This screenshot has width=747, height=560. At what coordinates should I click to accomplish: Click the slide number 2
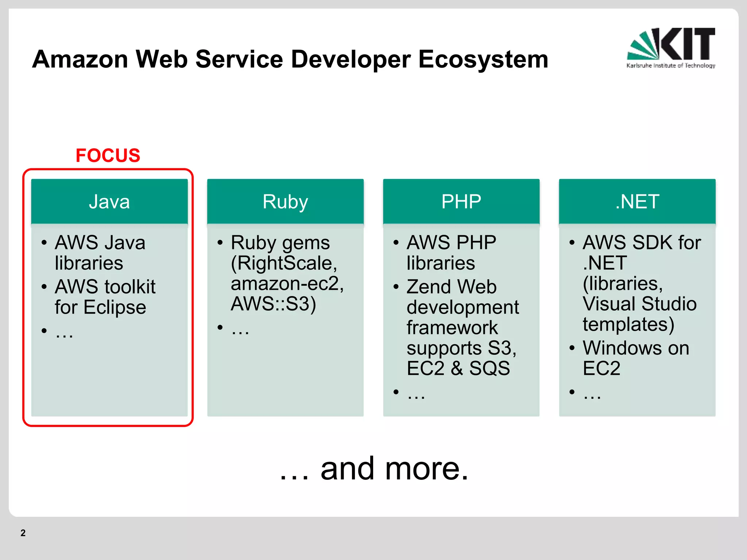[23, 533]
